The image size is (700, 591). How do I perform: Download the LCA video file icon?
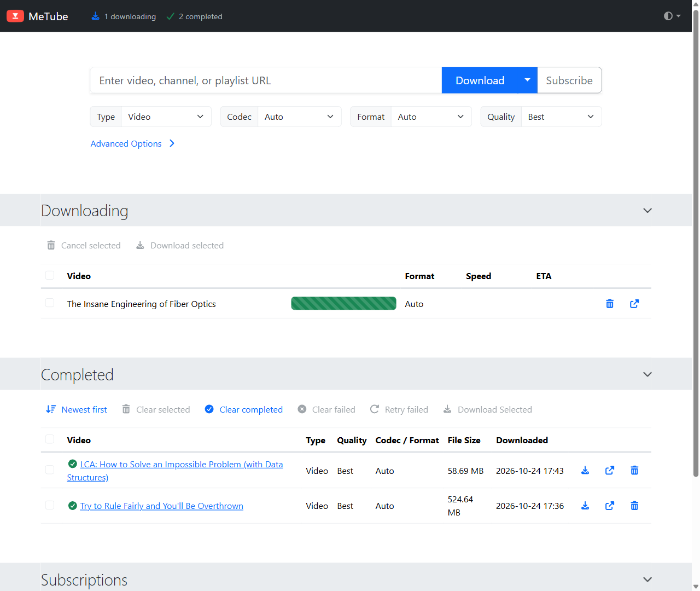tap(585, 471)
